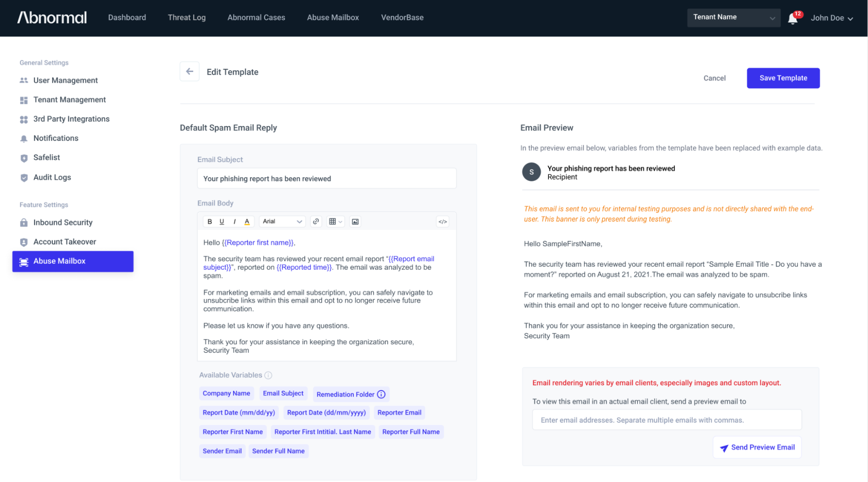
Task: Click the Cancel button
Action: click(714, 78)
